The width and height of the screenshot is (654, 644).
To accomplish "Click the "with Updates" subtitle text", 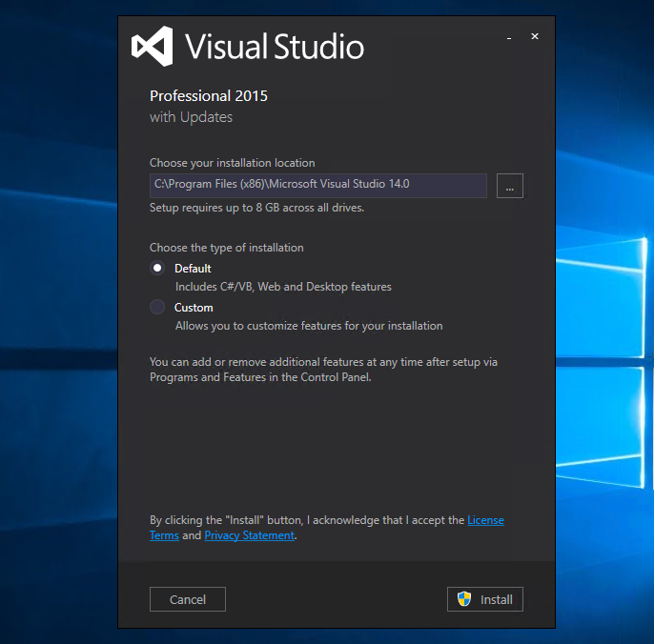I will point(191,117).
